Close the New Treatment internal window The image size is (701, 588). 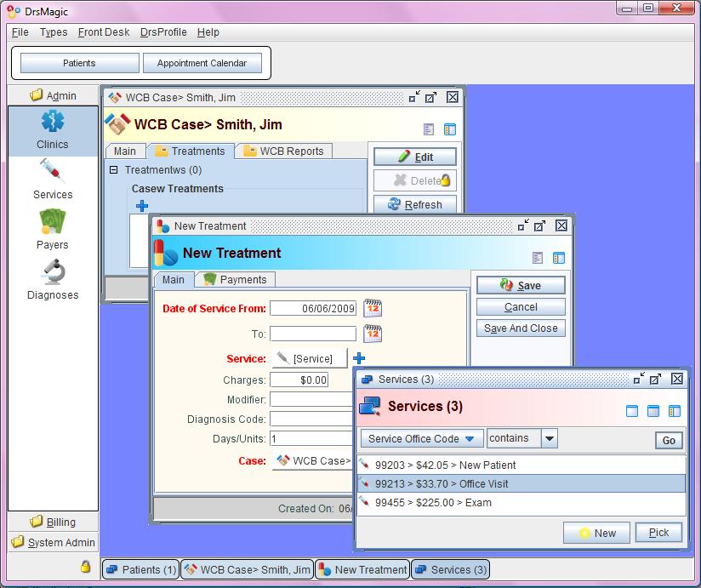click(561, 225)
